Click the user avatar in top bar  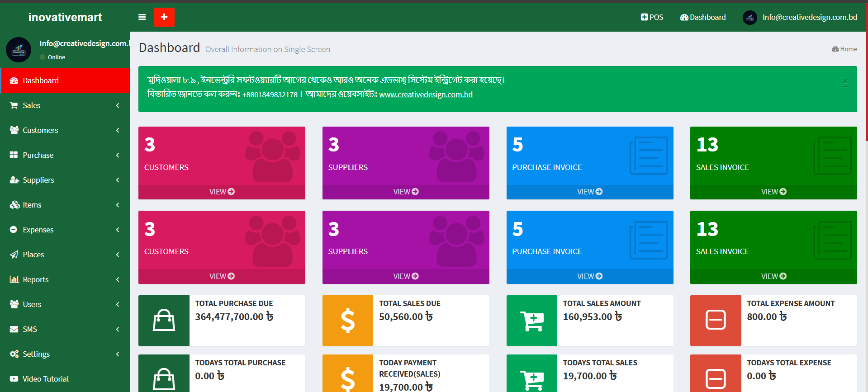coord(749,18)
